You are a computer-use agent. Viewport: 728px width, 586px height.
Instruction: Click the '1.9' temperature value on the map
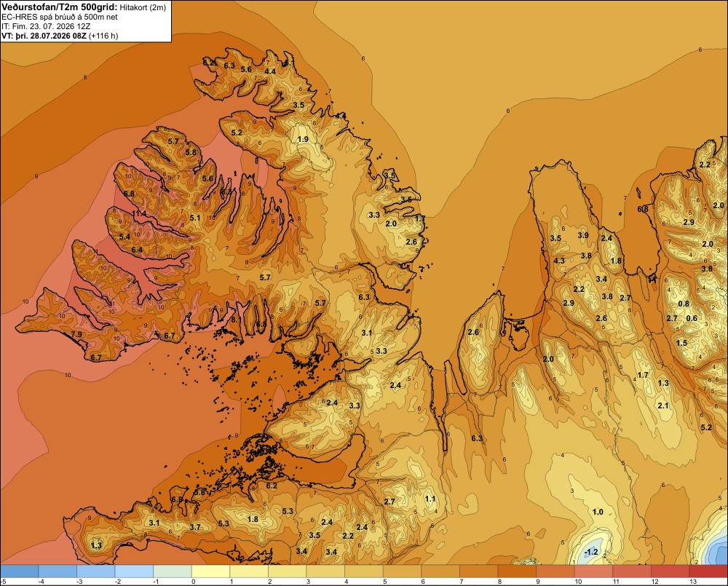tap(303, 139)
